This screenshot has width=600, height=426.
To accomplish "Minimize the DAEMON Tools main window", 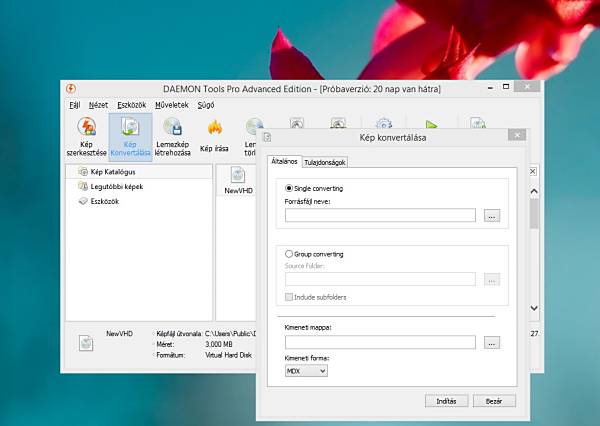I will 490,88.
